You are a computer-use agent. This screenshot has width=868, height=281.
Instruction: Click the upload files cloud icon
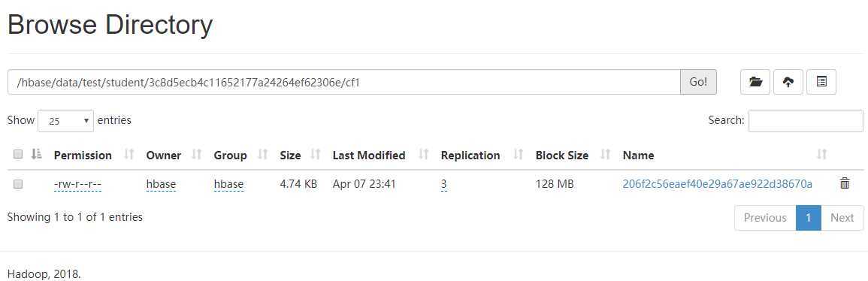(x=788, y=82)
